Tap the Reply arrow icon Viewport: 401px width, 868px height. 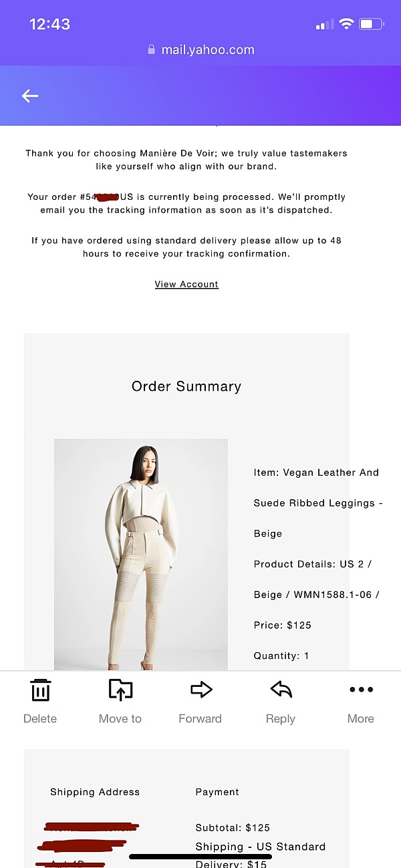[281, 690]
